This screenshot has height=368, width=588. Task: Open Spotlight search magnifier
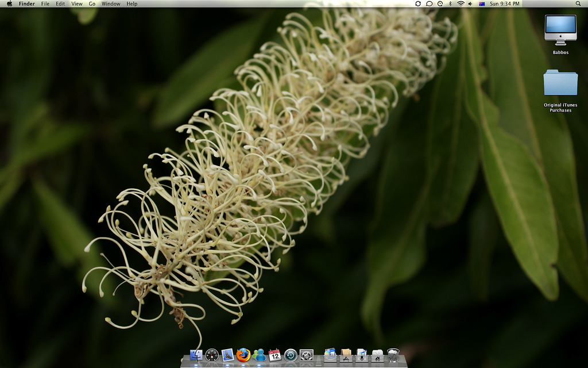click(x=578, y=4)
